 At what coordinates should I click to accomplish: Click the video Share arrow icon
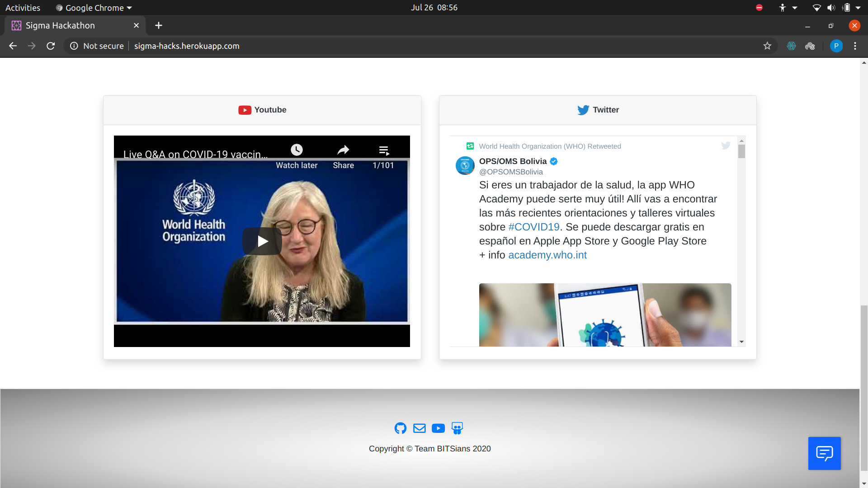click(343, 150)
